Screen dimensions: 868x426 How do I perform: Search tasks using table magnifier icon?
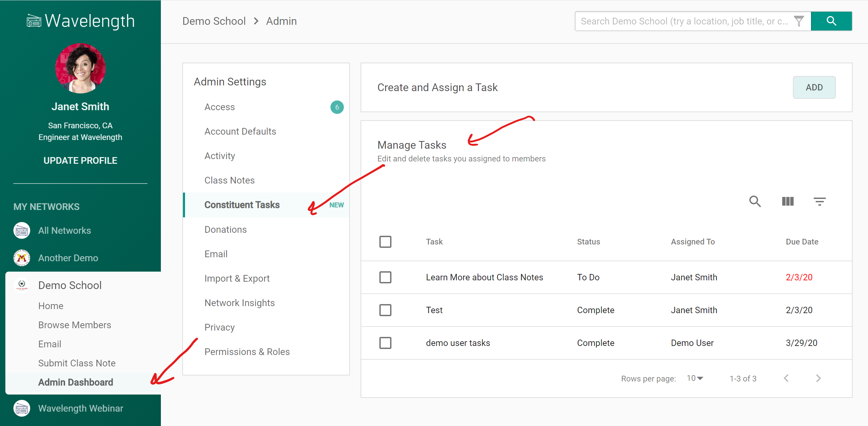coord(754,201)
